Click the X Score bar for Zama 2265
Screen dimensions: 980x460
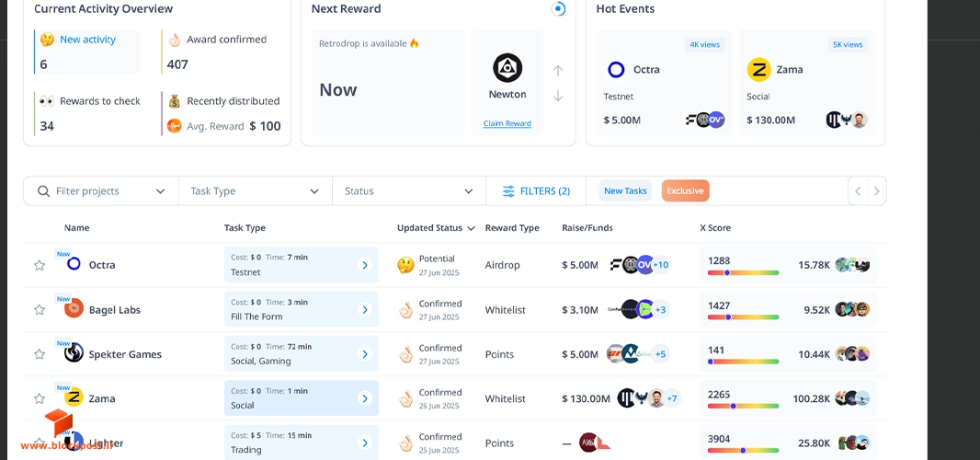tap(743, 406)
